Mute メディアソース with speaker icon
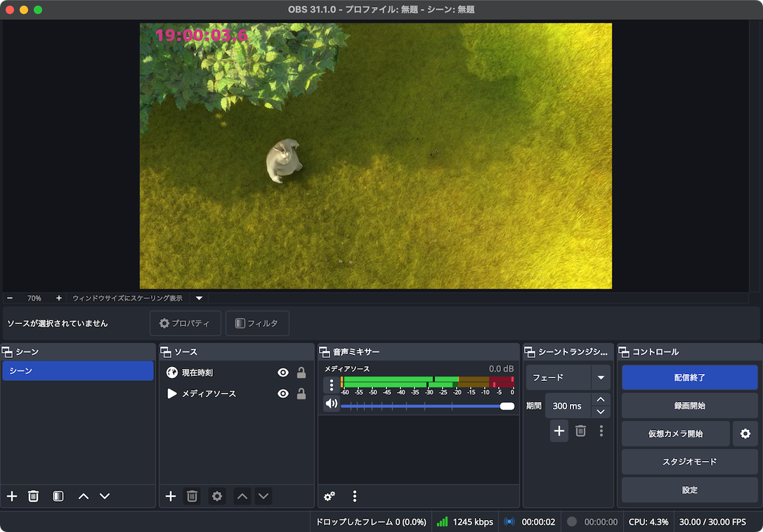This screenshot has height=532, width=763. [x=332, y=403]
